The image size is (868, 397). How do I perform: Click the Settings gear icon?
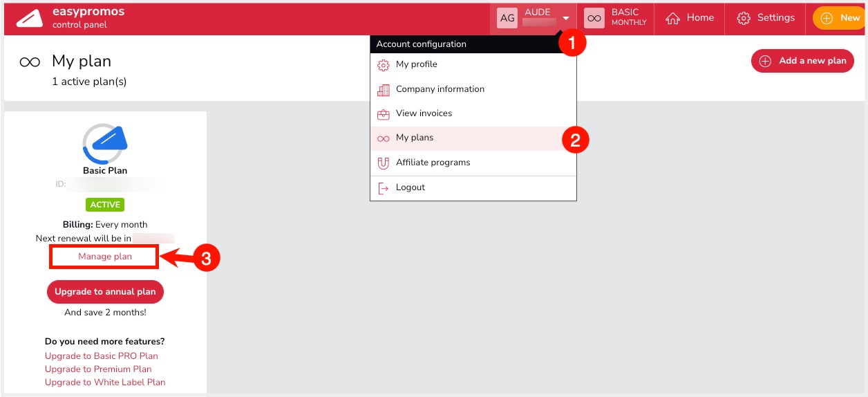[x=744, y=19]
